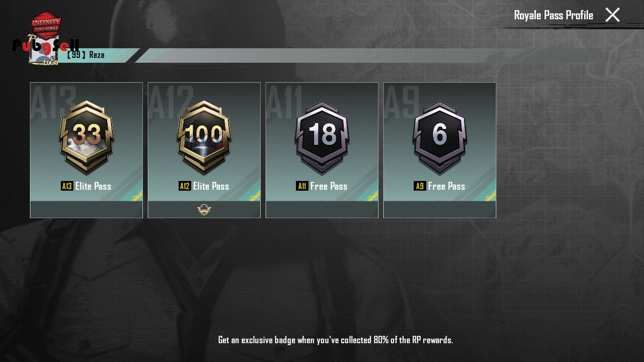Click the A12 gold badge showing 100
The height and width of the screenshot is (362, 644).
tap(204, 138)
